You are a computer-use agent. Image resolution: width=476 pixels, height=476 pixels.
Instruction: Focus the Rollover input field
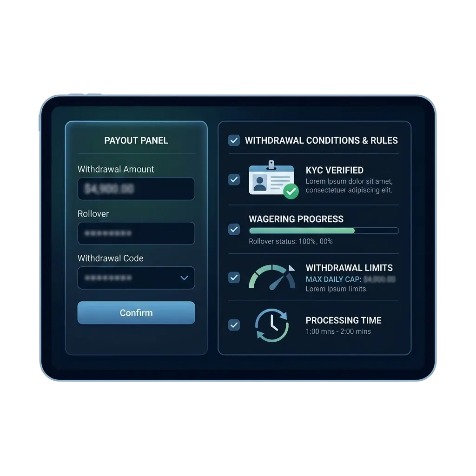[x=136, y=233]
